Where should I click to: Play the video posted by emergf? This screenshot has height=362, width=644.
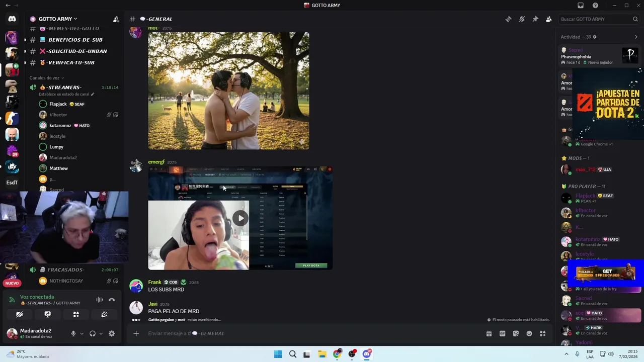[240, 218]
